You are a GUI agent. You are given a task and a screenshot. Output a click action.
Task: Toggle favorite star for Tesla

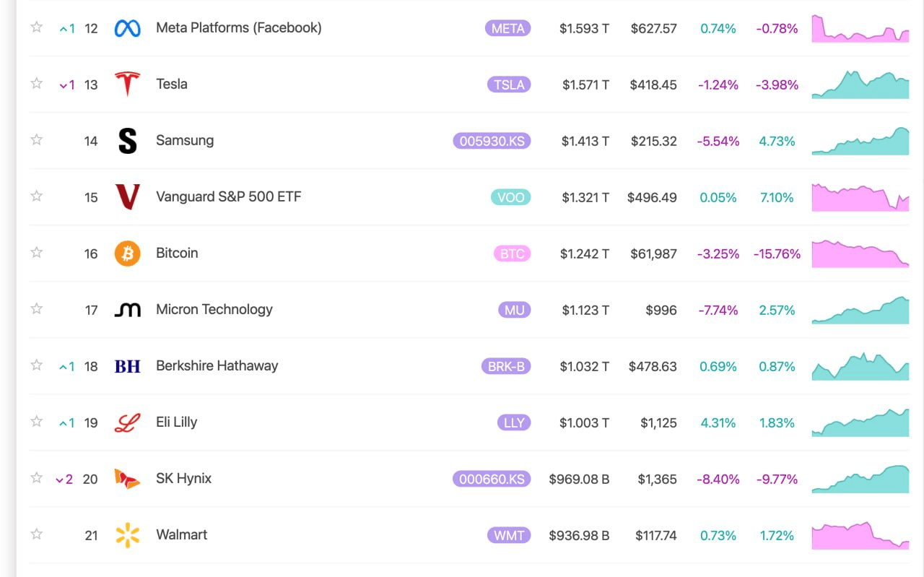click(x=36, y=84)
